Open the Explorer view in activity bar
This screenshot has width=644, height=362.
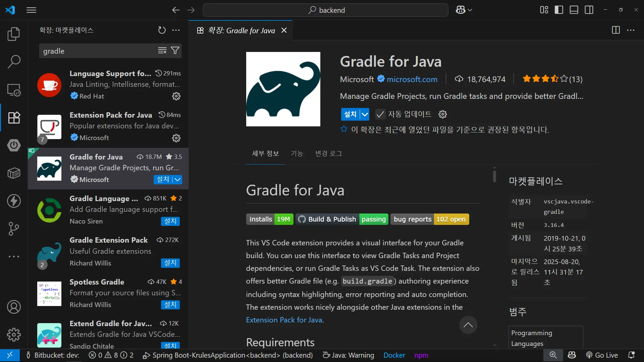pos(14,34)
